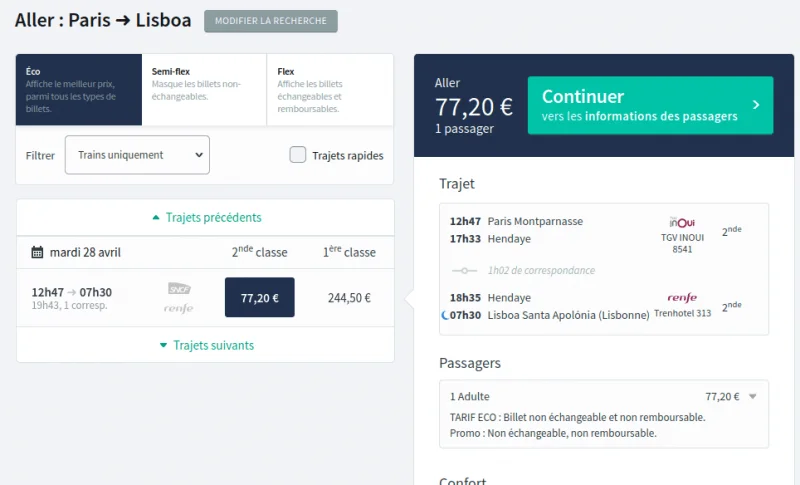
Task: Click the correspondence connector icon before 1h02
Action: tap(464, 270)
